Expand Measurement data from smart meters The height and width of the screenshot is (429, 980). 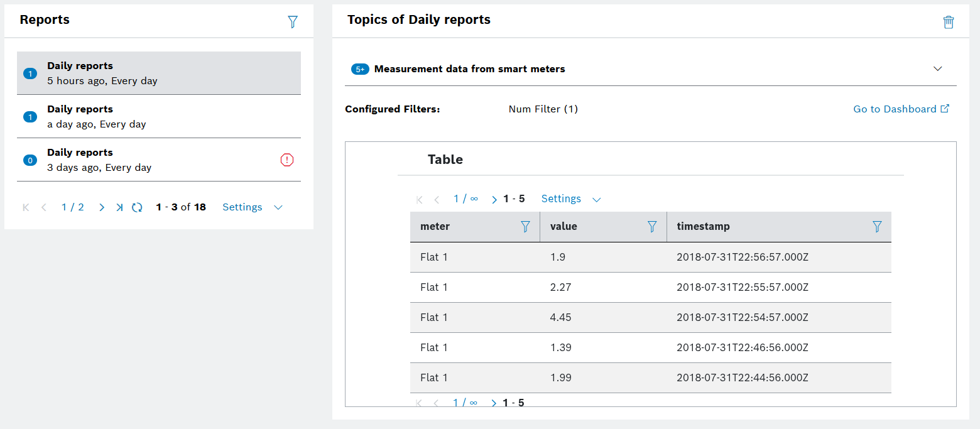(937, 69)
